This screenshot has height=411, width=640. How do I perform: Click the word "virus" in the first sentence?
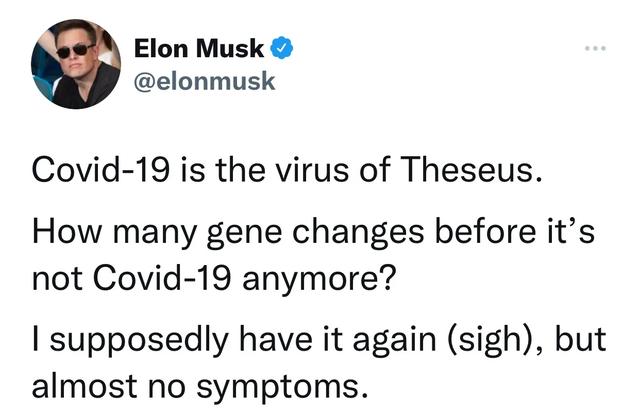[312, 169]
